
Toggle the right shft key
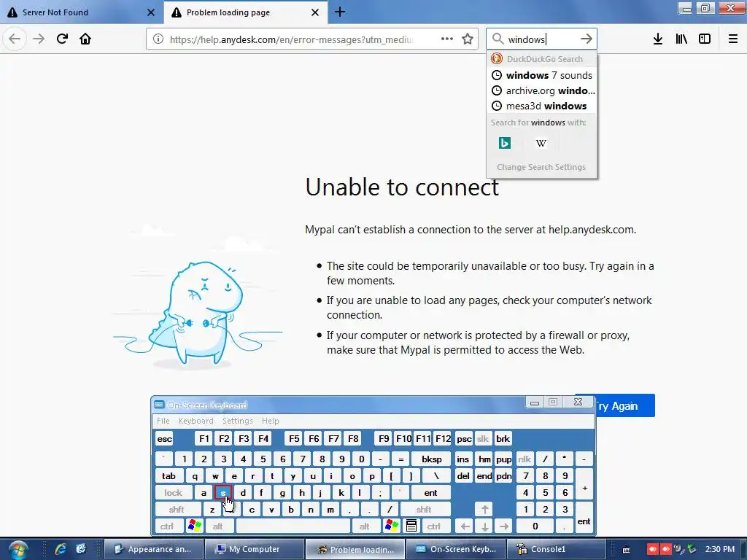click(x=424, y=510)
